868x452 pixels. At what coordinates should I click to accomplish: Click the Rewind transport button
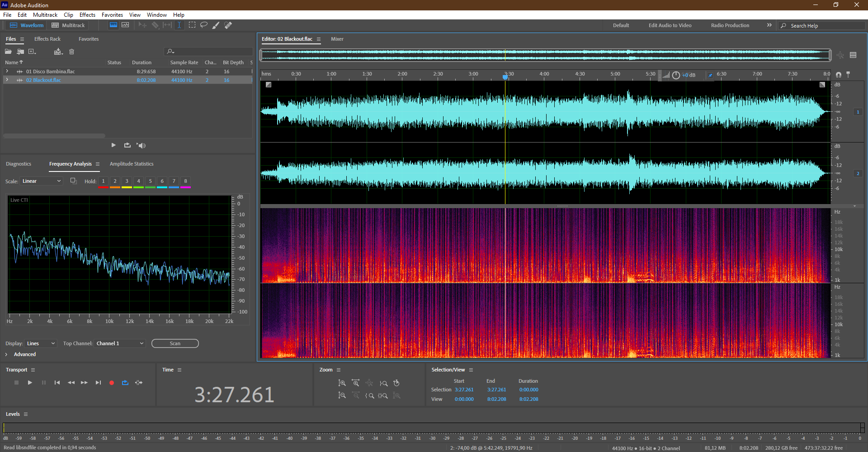[x=71, y=383]
